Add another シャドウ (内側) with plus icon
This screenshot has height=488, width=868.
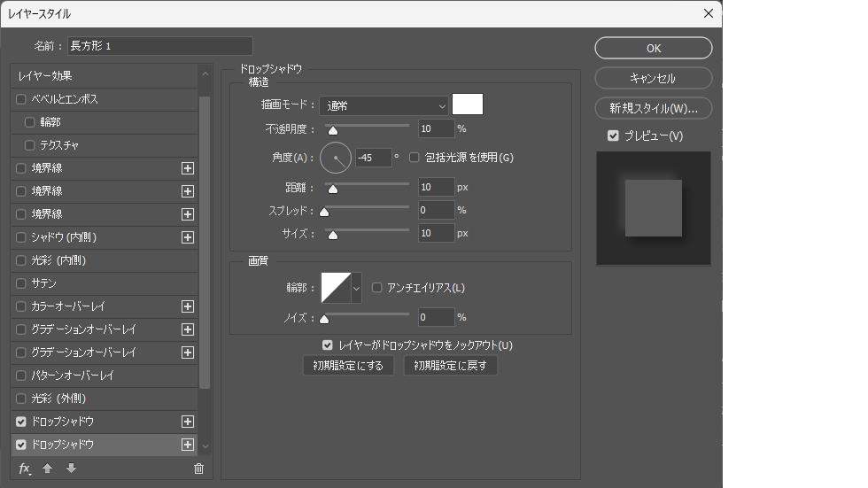188,237
